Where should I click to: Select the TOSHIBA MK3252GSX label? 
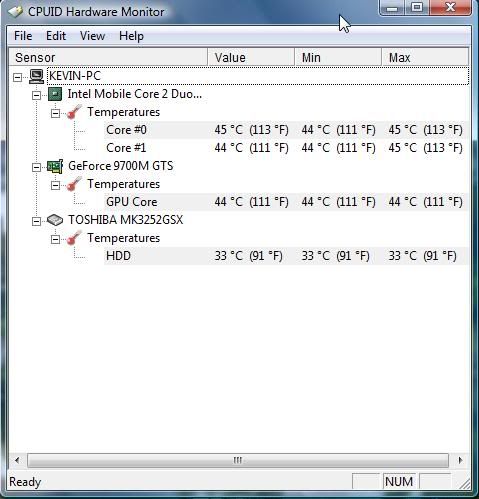click(x=125, y=220)
